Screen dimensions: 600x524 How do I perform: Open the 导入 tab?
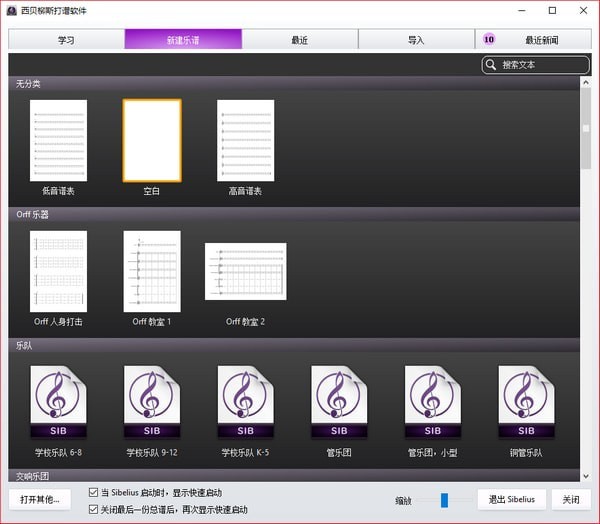click(416, 40)
